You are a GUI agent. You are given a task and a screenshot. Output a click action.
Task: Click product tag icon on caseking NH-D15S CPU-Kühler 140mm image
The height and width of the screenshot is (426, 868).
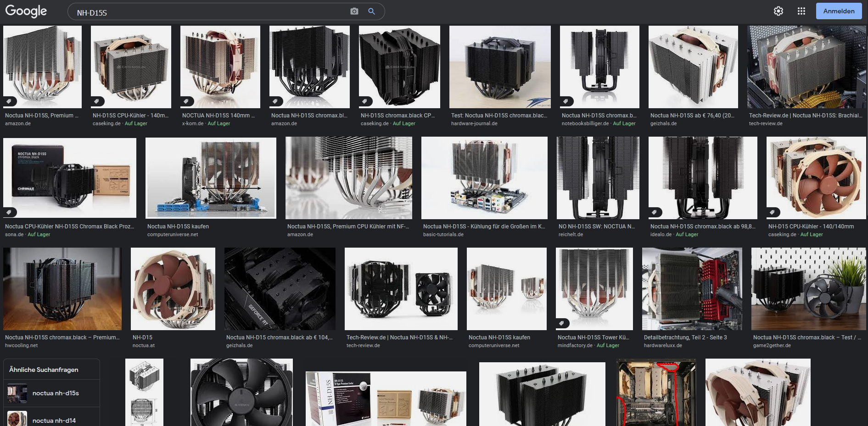click(x=97, y=101)
